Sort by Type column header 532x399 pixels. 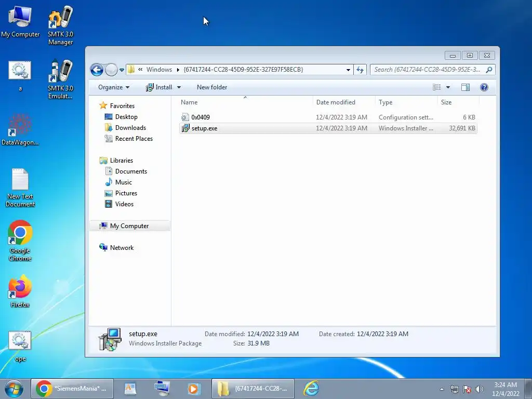click(406, 102)
